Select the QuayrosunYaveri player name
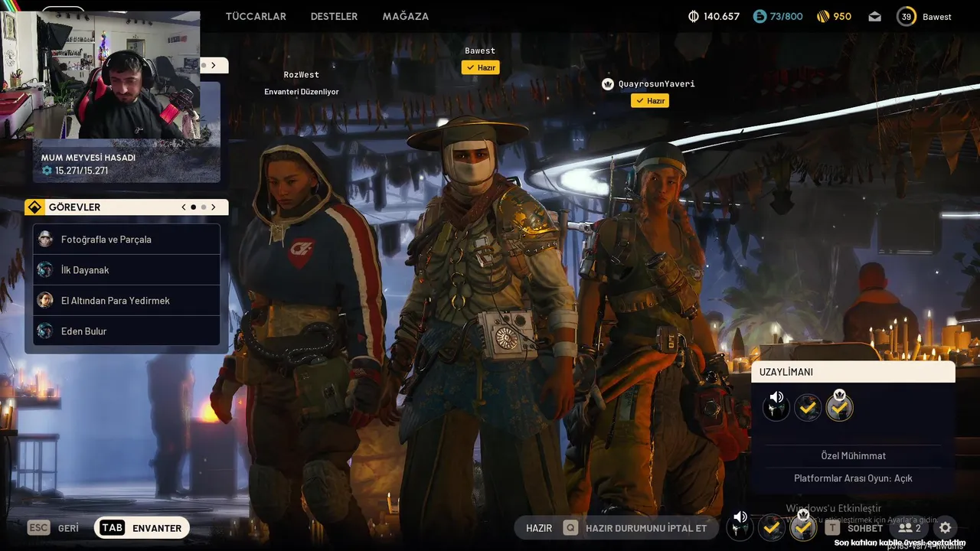This screenshot has height=551, width=980. [x=657, y=83]
